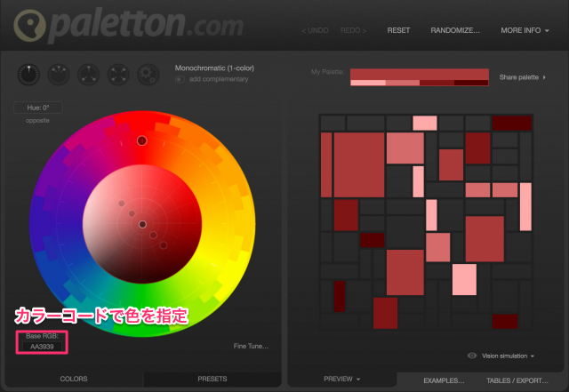The width and height of the screenshot is (569, 392).
Task: Click the center shade dot in the inner circle
Action: click(142, 225)
